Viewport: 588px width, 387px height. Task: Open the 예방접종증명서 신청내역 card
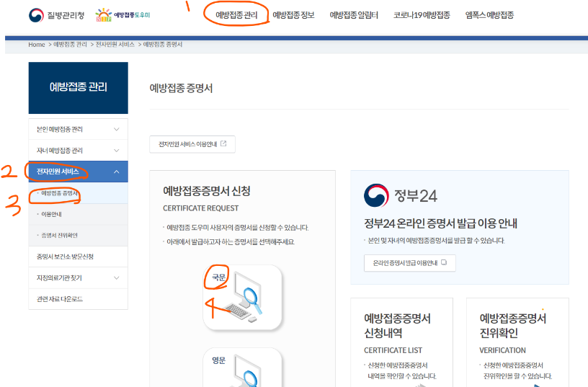click(x=401, y=342)
